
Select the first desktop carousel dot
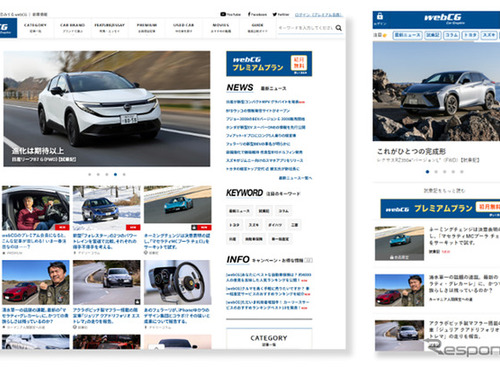click(89, 174)
